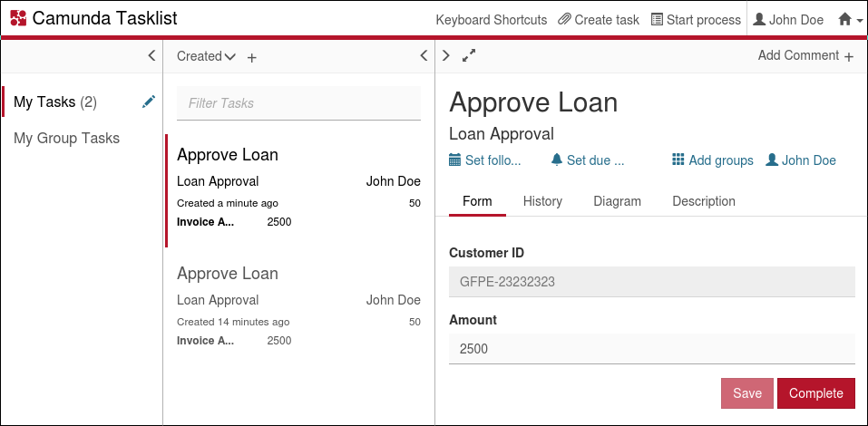Open the home navigation dropdown
The height and width of the screenshot is (426, 868).
pos(850,20)
